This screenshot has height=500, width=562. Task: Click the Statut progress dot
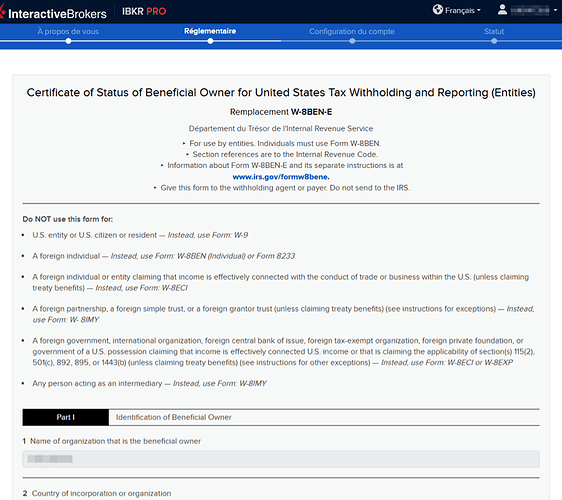click(x=494, y=41)
